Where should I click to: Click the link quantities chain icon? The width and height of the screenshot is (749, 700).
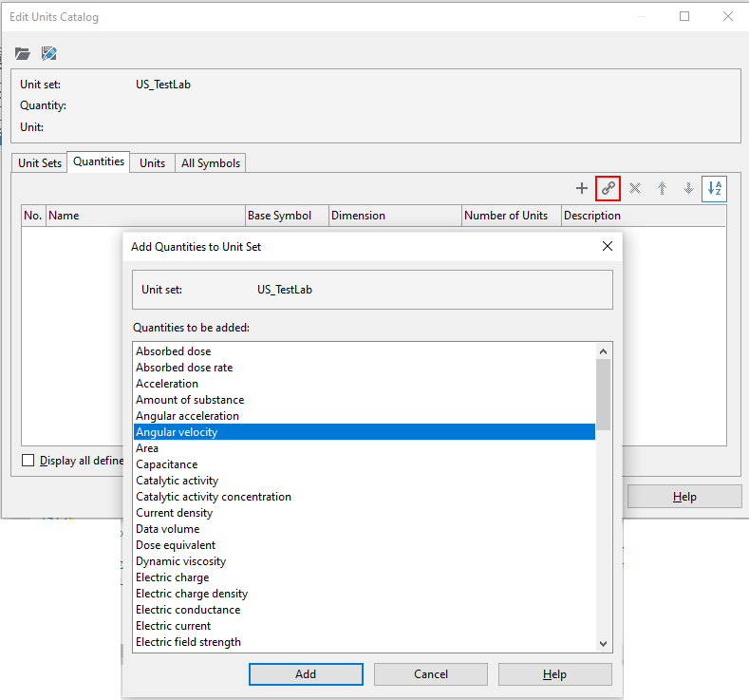pos(609,188)
